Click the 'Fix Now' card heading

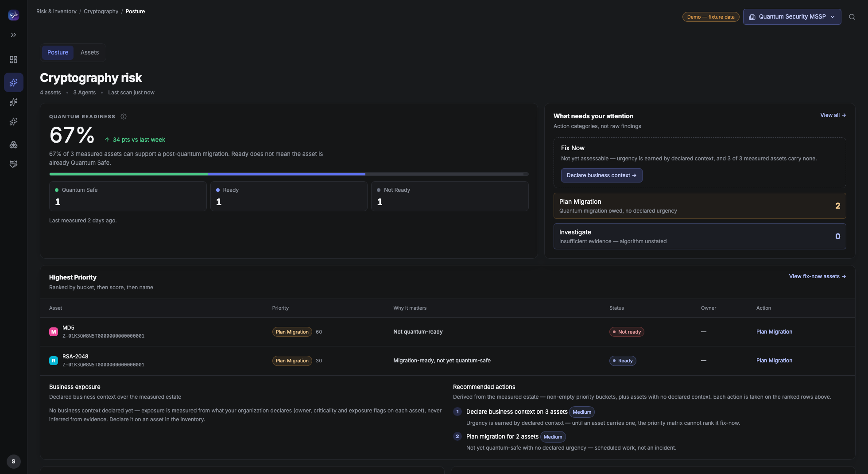[x=573, y=148]
